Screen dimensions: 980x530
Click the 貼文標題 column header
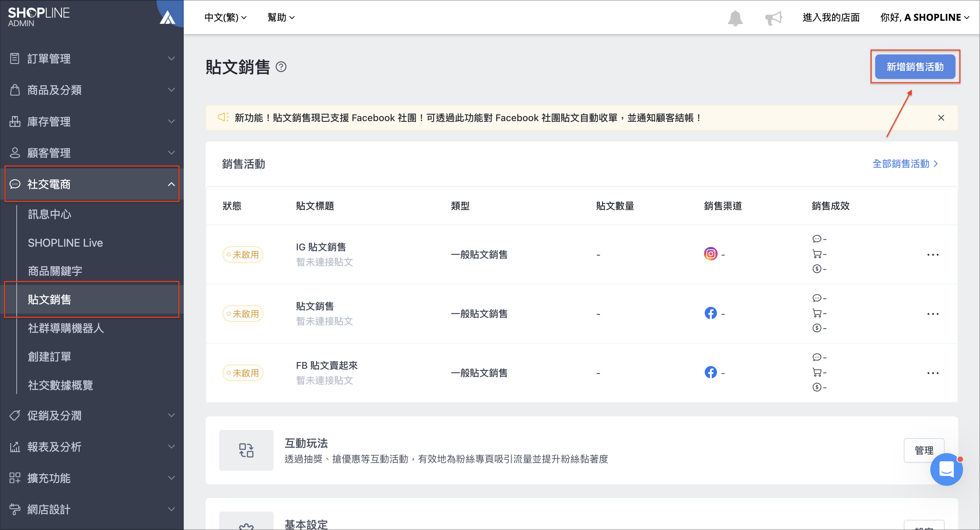tap(315, 206)
